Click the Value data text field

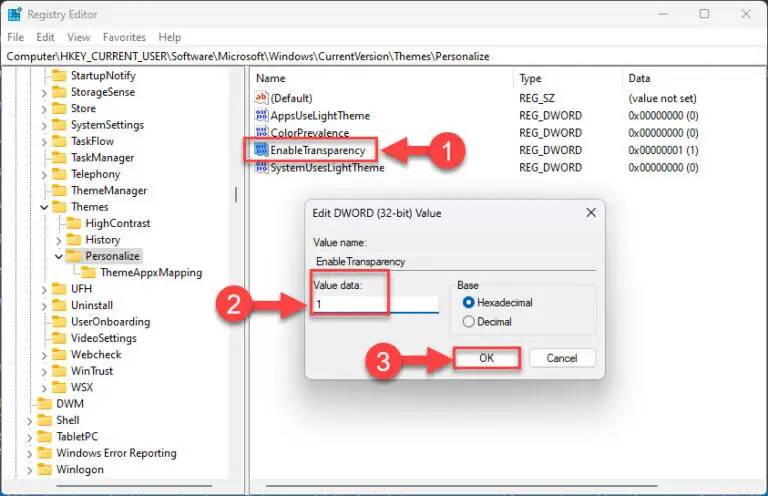point(375,304)
